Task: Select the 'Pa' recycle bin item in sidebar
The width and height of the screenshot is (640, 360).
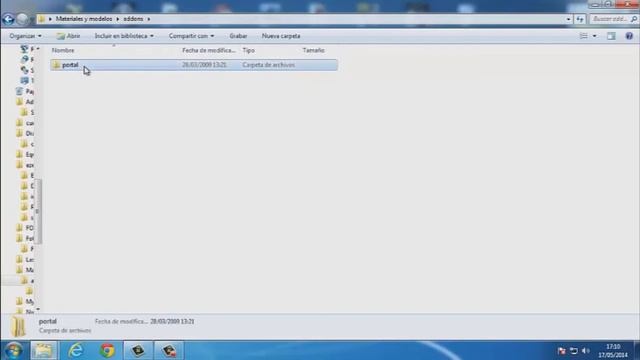Action: pyautogui.click(x=25, y=91)
